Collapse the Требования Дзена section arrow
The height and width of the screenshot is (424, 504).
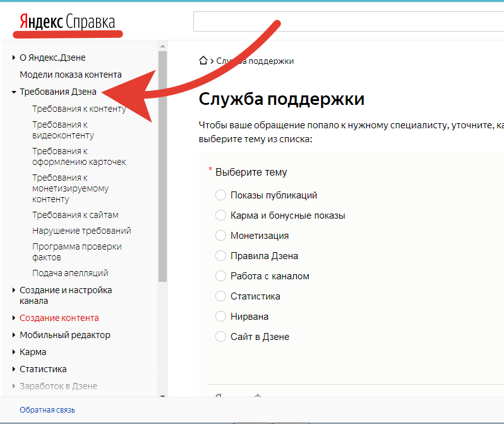[x=14, y=92]
